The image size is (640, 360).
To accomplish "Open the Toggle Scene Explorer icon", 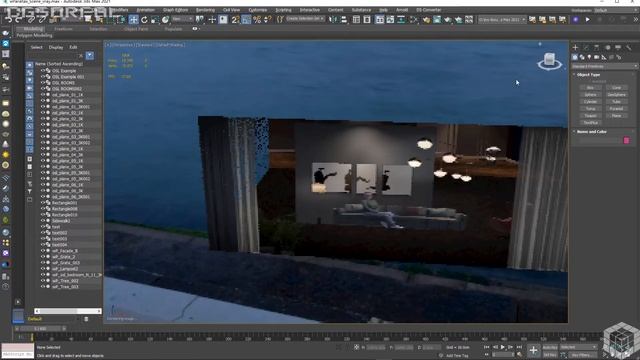I will [356, 19].
